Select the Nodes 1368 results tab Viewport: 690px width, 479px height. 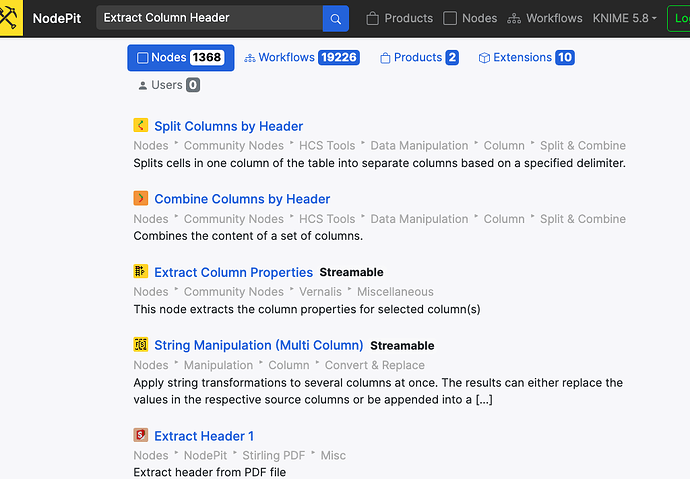pos(180,58)
